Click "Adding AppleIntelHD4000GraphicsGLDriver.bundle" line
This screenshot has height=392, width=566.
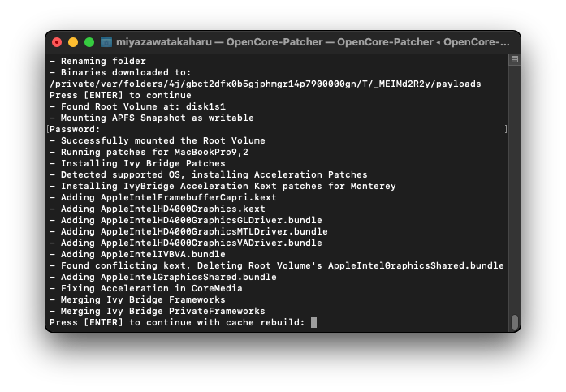[x=186, y=220]
